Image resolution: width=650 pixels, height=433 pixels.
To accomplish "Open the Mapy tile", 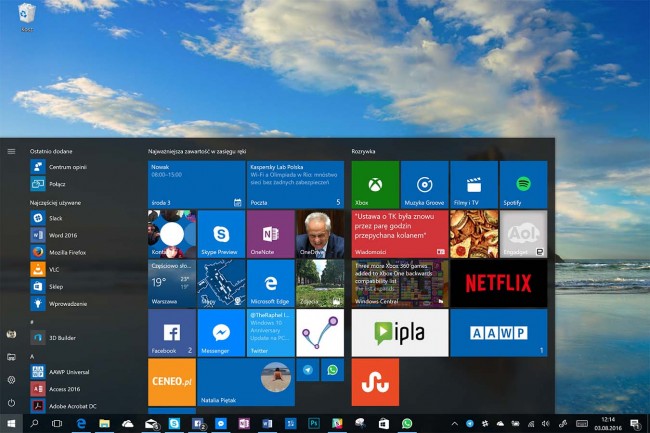I will click(x=221, y=283).
